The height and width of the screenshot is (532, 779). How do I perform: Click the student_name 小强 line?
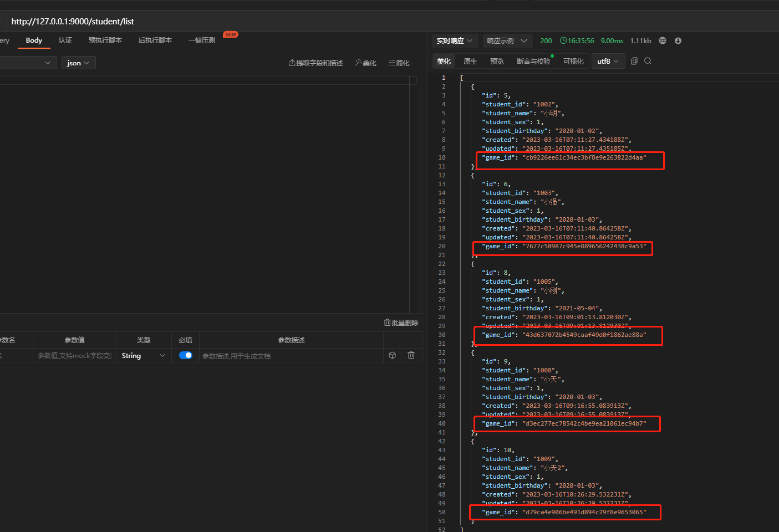point(523,202)
